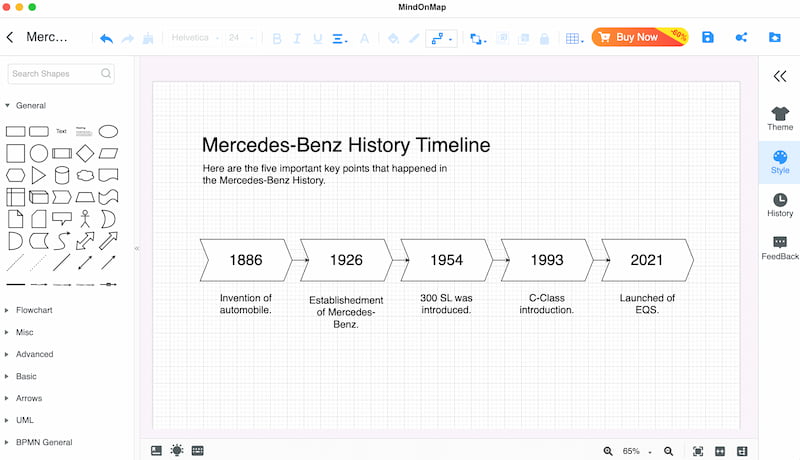Viewport: 800px width, 460px height.
Task: Open the export folder icon in toolbar
Action: tap(774, 37)
